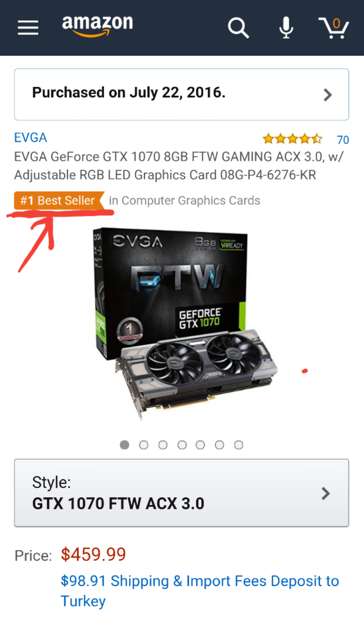364x623 pixels.
Task: Tap the Amazon logo
Action: (98, 26)
